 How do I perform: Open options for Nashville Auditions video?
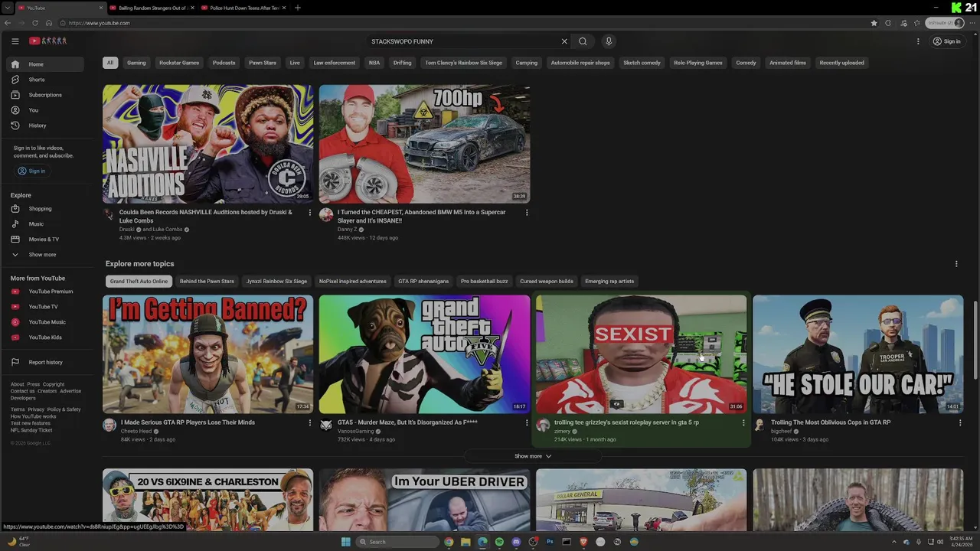[310, 213]
